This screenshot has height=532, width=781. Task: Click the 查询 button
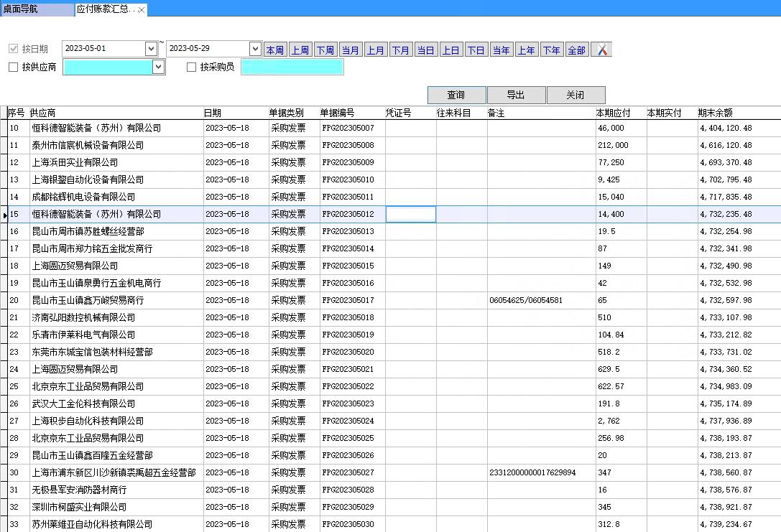[456, 95]
